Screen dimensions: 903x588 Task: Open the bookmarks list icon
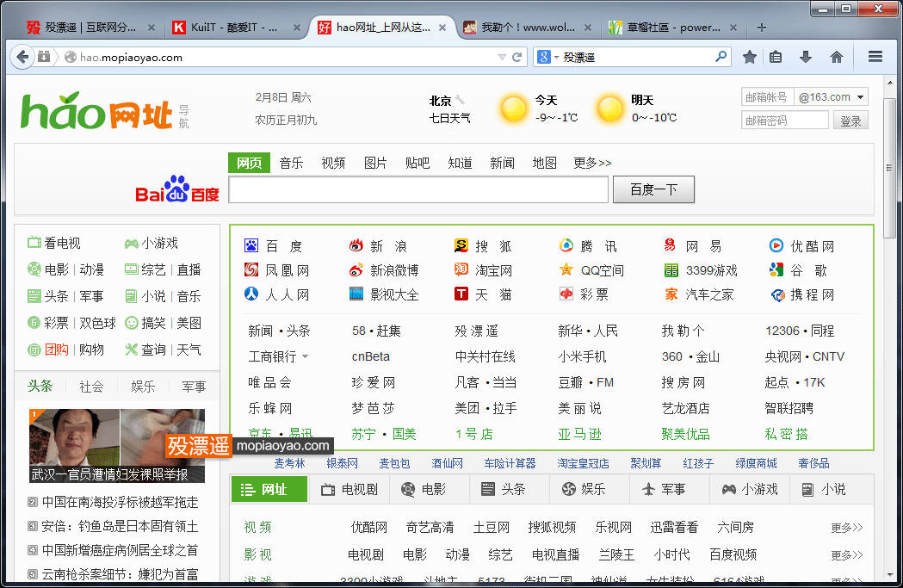pyautogui.click(x=776, y=57)
